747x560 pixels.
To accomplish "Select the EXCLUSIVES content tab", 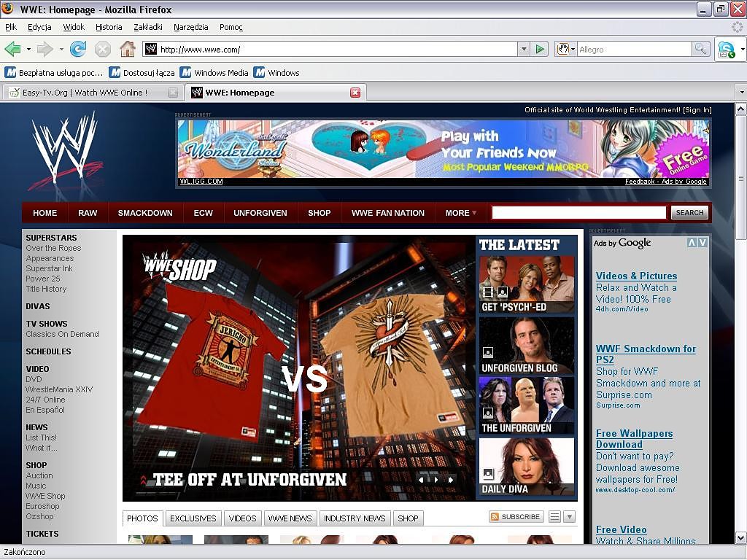I will (193, 518).
